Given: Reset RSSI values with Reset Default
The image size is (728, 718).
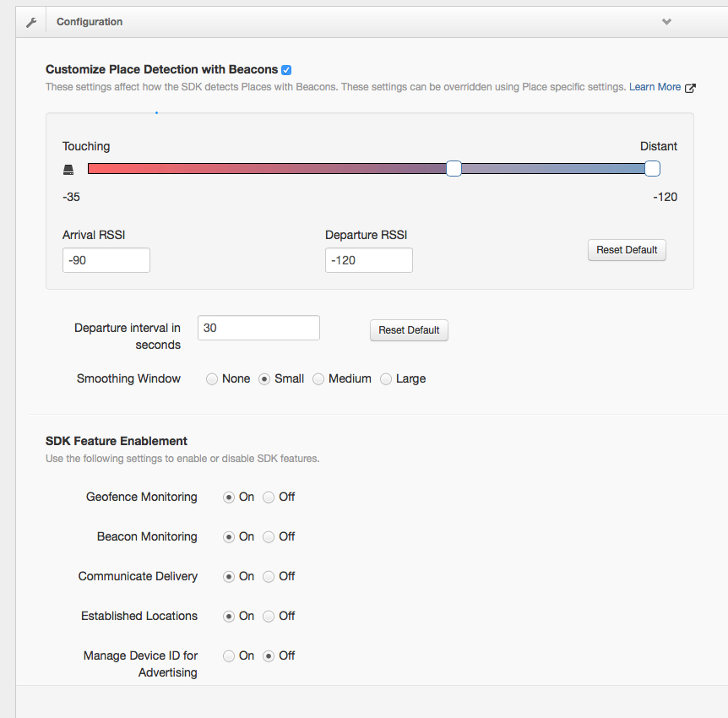Looking at the screenshot, I should 627,250.
